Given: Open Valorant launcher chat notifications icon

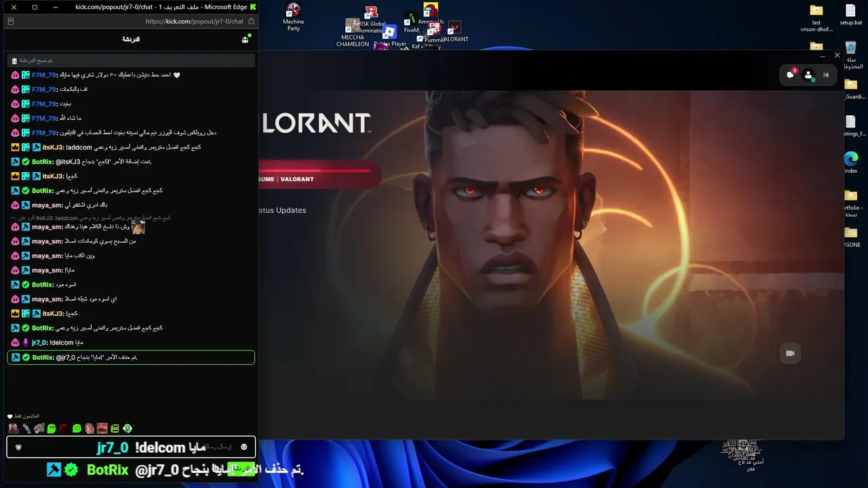Looking at the screenshot, I should [x=791, y=75].
